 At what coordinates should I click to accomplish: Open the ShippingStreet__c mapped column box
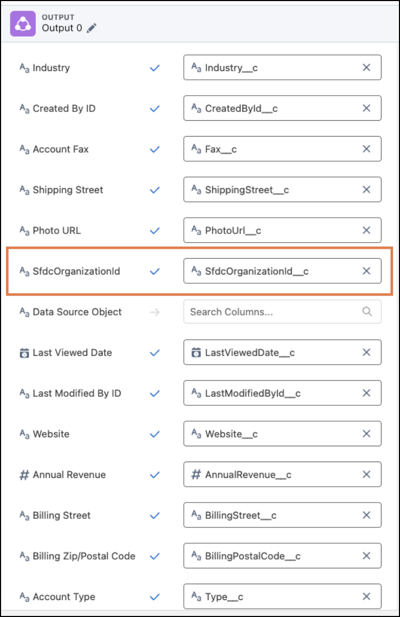pos(282,190)
